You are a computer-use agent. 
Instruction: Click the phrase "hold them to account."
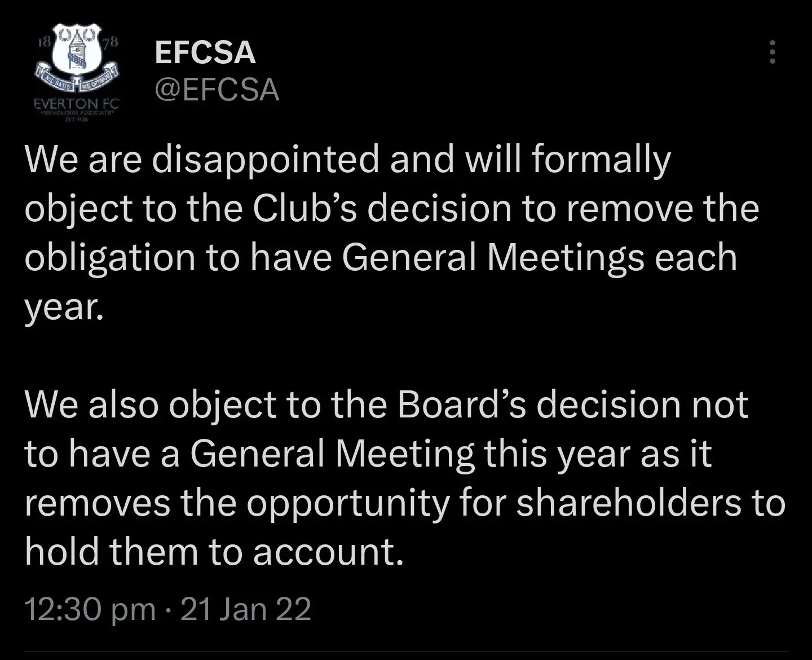point(214,552)
